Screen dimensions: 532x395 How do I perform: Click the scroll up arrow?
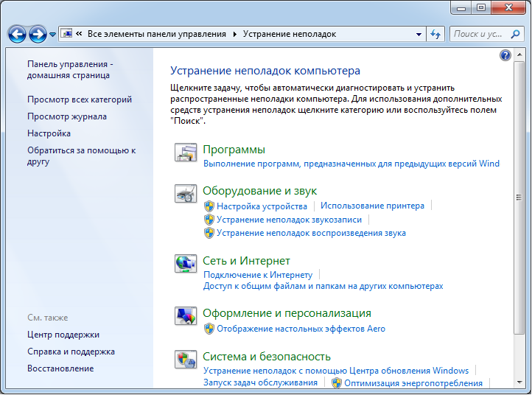(x=519, y=55)
